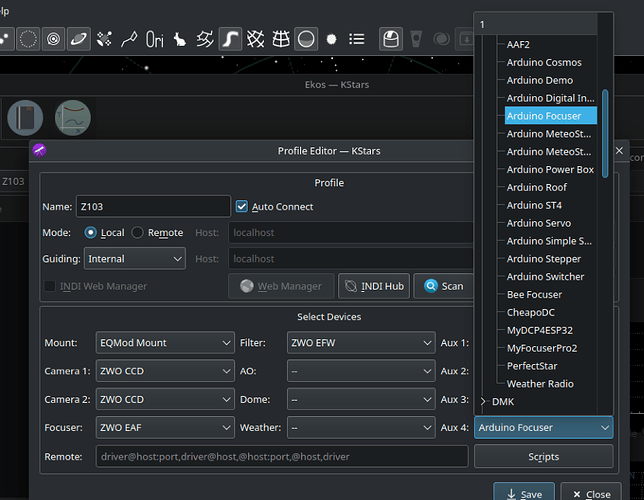Select Arduino Demo driver
The width and height of the screenshot is (644, 500).
[x=540, y=80]
